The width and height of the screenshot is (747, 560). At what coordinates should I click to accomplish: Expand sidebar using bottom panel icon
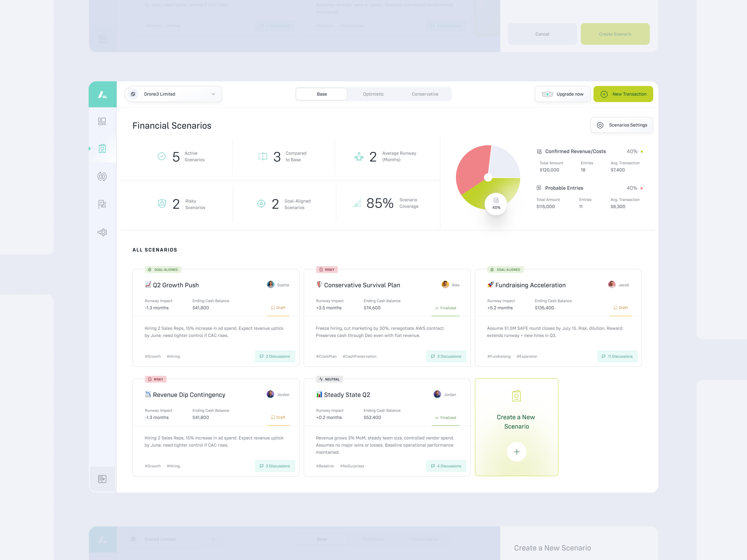coord(102,479)
